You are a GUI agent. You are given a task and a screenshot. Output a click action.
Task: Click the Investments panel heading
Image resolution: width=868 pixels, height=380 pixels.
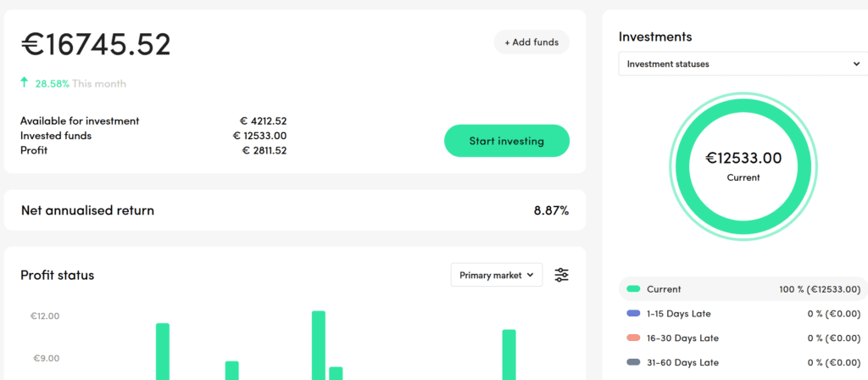coord(655,37)
